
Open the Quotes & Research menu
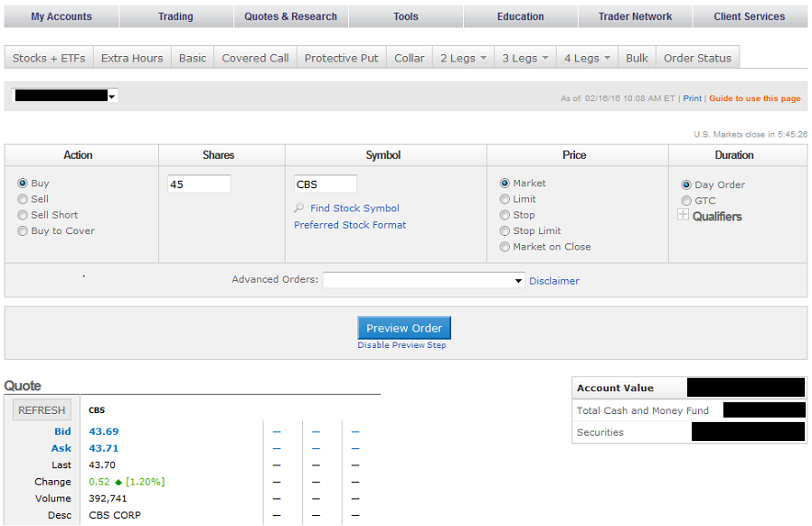coord(290,16)
